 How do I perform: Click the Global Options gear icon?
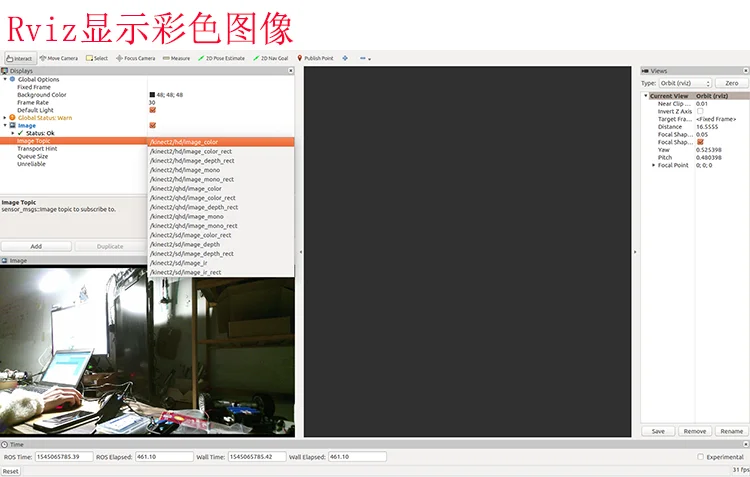click(12, 79)
